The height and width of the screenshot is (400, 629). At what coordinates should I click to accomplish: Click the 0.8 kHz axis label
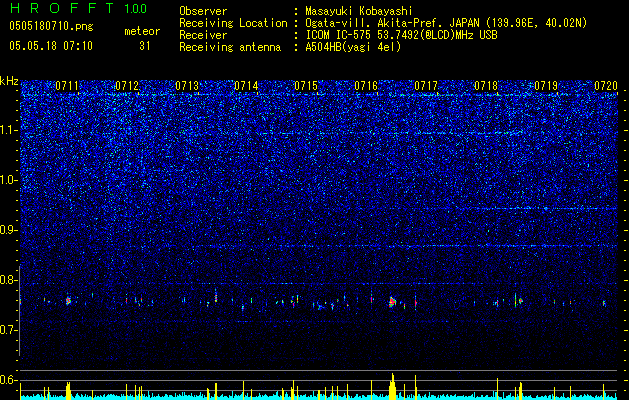[x=9, y=280]
